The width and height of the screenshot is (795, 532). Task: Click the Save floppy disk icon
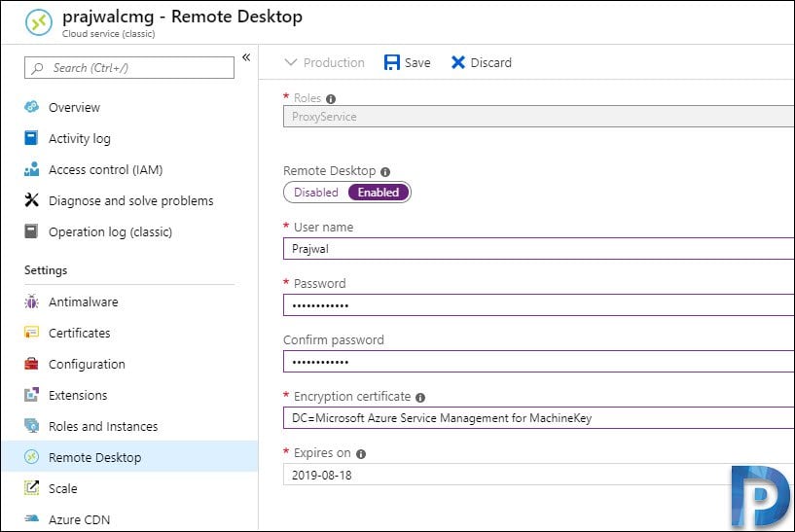392,62
